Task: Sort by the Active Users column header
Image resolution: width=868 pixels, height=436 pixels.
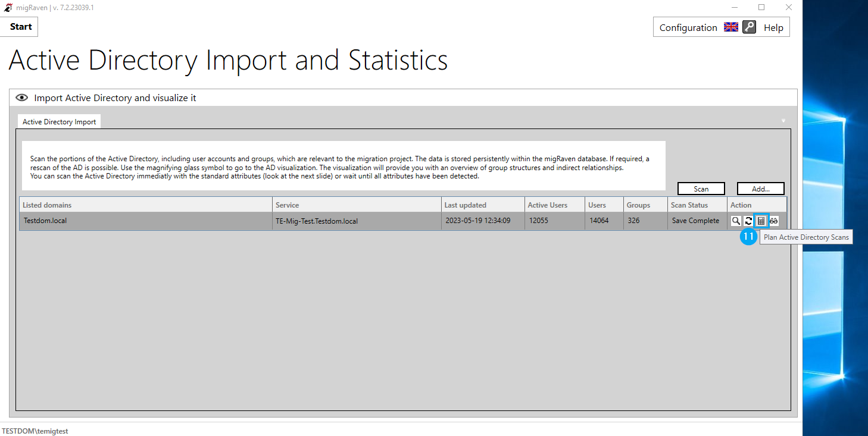Action: 555,205
